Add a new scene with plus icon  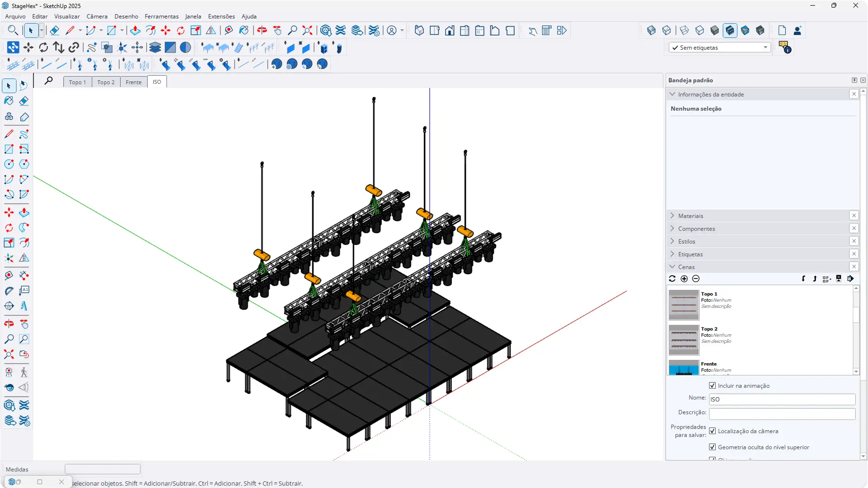pos(684,279)
